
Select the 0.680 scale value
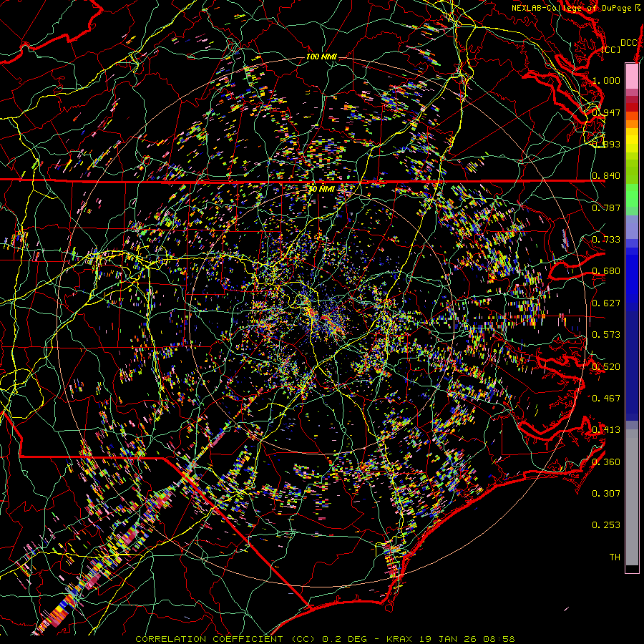click(x=606, y=271)
